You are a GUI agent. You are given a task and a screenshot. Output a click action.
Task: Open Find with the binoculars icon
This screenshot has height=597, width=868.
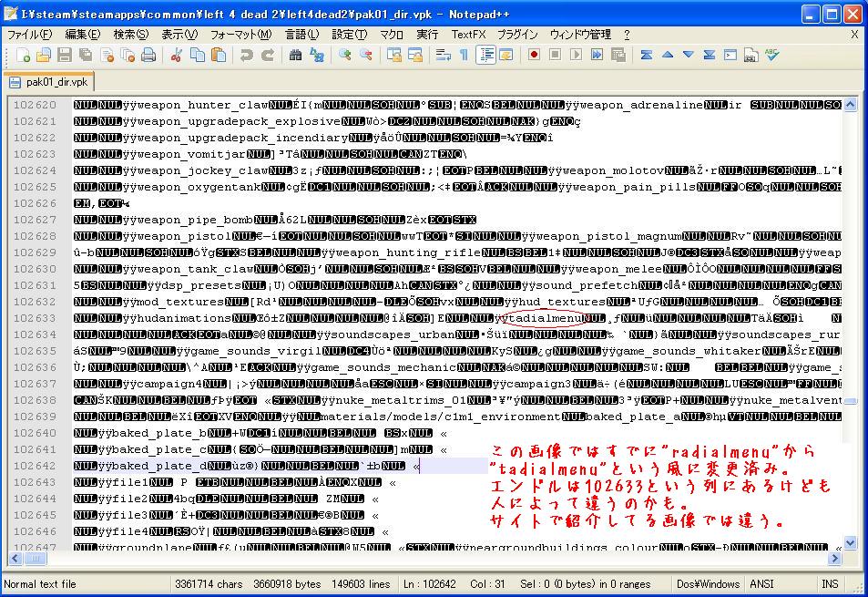pyautogui.click(x=296, y=55)
